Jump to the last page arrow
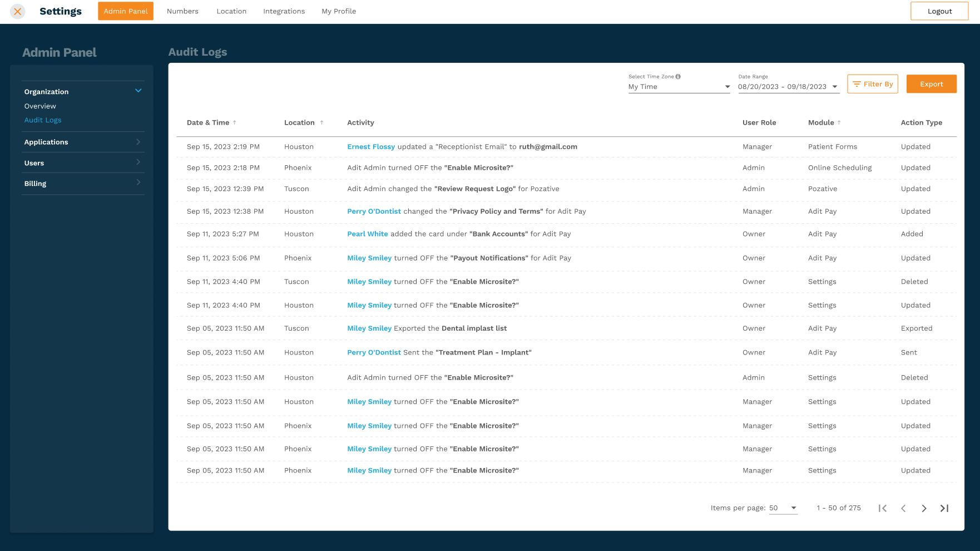Screen dimensions: 980x551 click(944, 508)
